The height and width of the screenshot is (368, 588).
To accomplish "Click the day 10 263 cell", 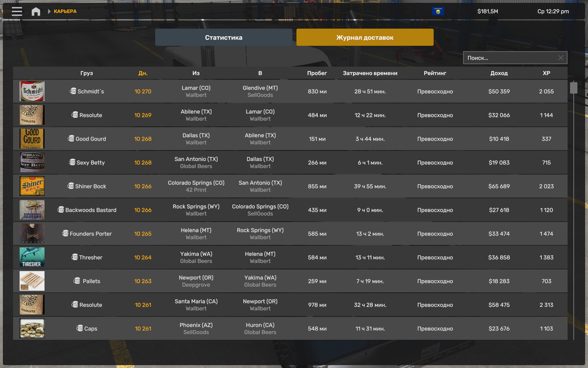I will pyautogui.click(x=143, y=281).
